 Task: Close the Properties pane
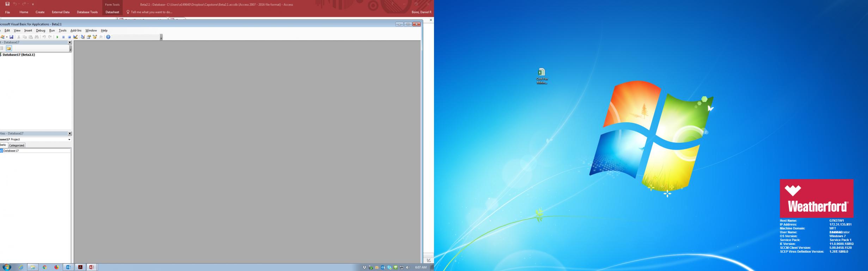tap(70, 134)
